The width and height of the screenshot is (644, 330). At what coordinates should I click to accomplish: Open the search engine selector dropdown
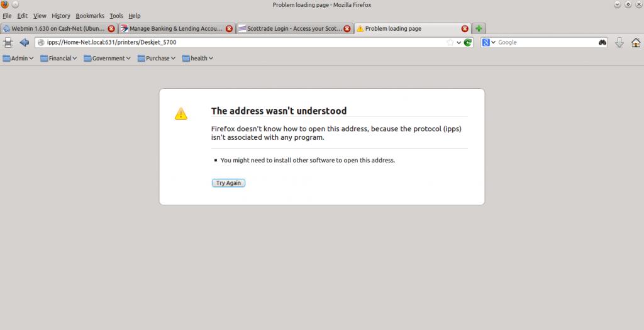(489, 43)
